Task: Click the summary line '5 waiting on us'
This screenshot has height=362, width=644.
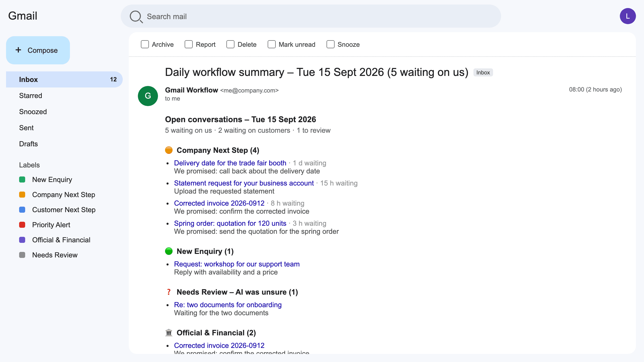Action: click(x=188, y=130)
